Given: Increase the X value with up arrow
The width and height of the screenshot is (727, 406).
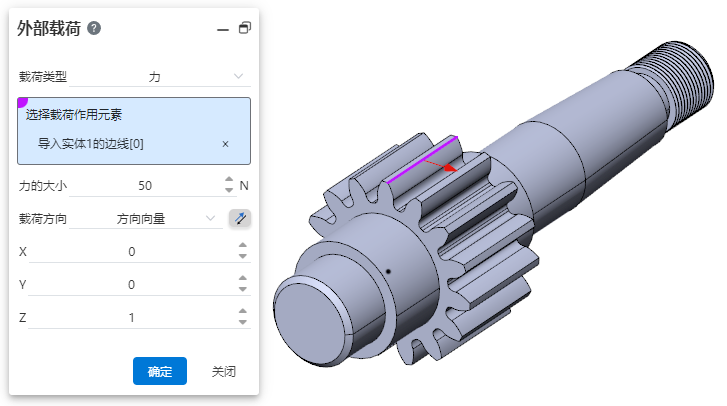Looking at the screenshot, I should 243,245.
